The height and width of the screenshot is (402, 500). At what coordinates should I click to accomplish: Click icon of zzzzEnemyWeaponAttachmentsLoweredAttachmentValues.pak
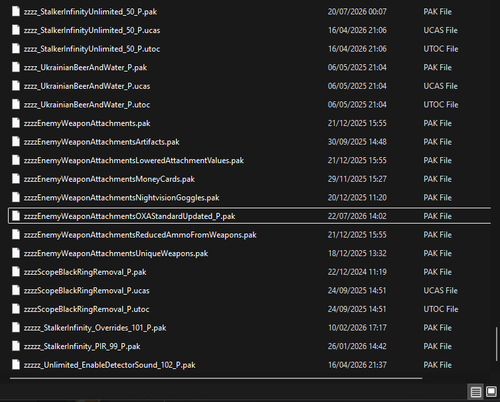[x=16, y=160]
